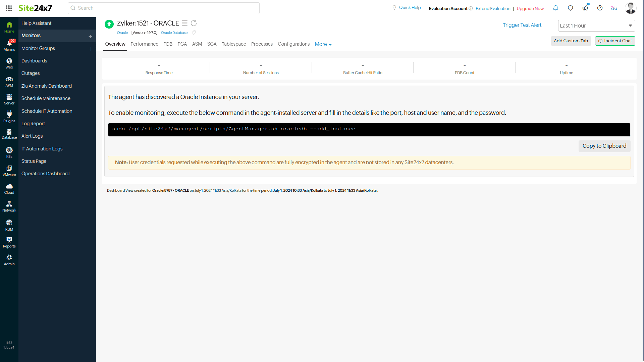The width and height of the screenshot is (644, 362).
Task: Switch to the Tablespace tab
Action: 233,44
